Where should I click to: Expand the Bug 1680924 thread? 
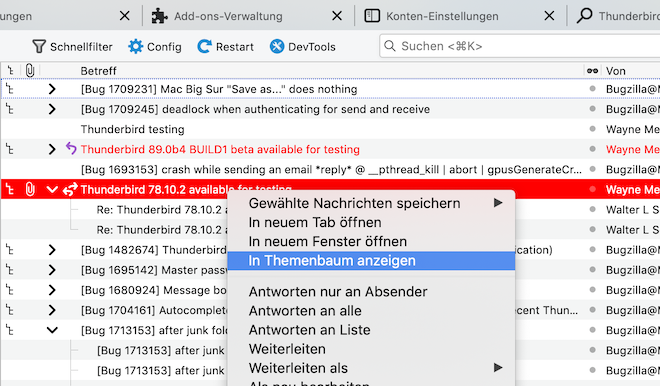[52, 290]
